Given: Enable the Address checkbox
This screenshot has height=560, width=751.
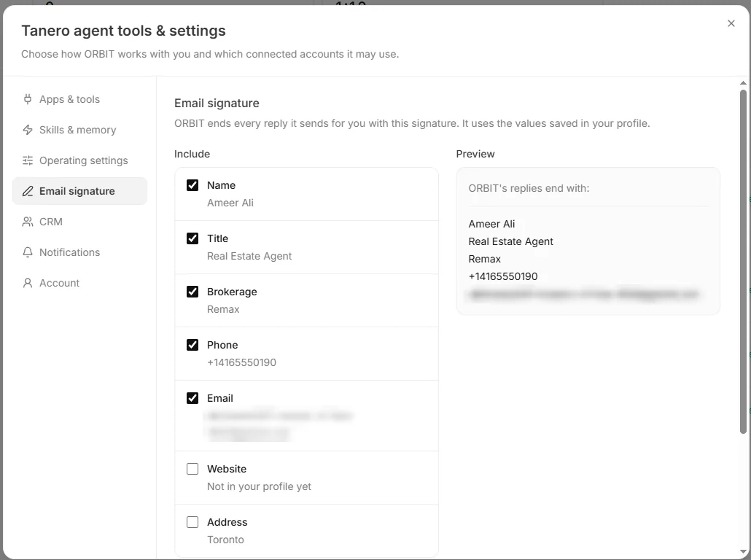Looking at the screenshot, I should coord(192,522).
